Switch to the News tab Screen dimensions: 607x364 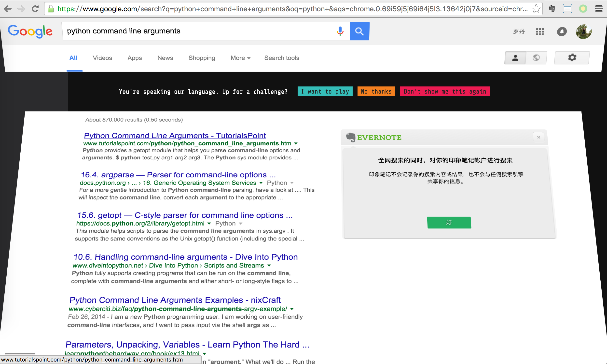165,58
